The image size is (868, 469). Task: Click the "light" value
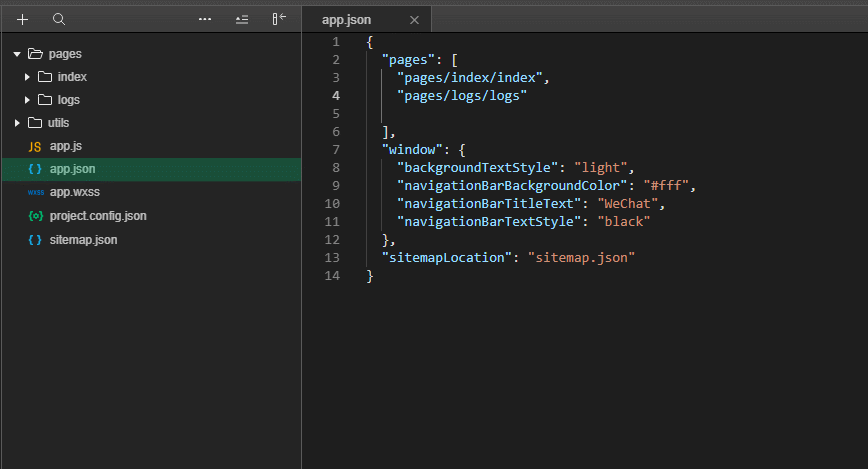601,168
